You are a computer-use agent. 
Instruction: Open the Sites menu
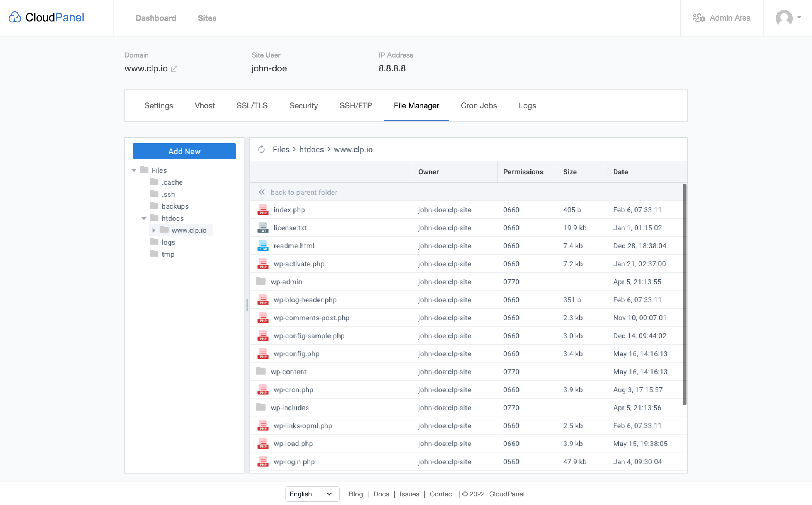tap(207, 18)
